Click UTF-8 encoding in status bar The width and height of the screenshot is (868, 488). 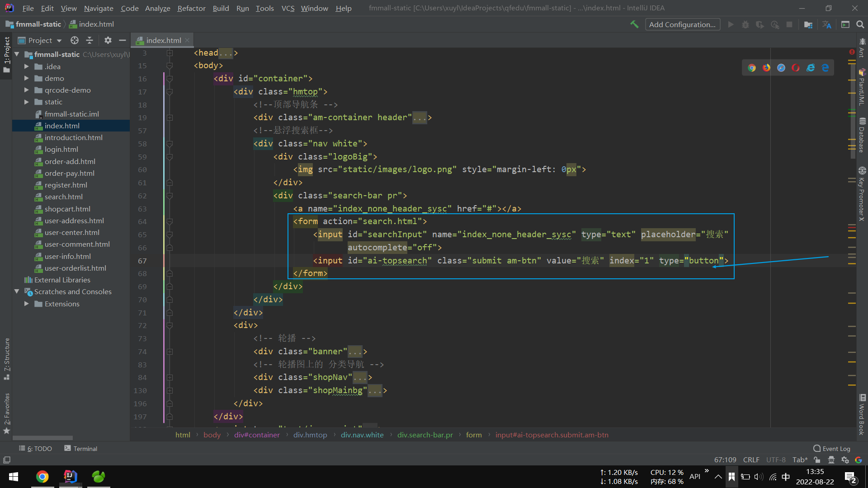(776, 460)
